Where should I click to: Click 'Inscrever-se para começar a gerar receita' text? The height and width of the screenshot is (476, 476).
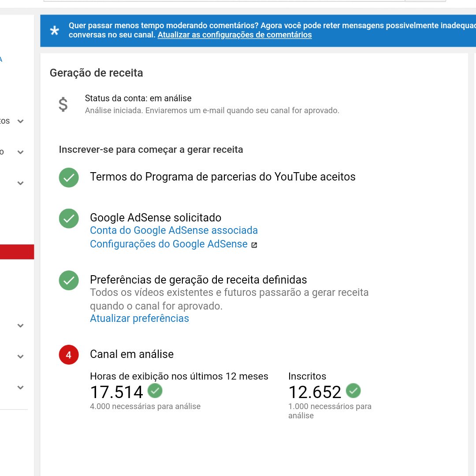point(151,150)
